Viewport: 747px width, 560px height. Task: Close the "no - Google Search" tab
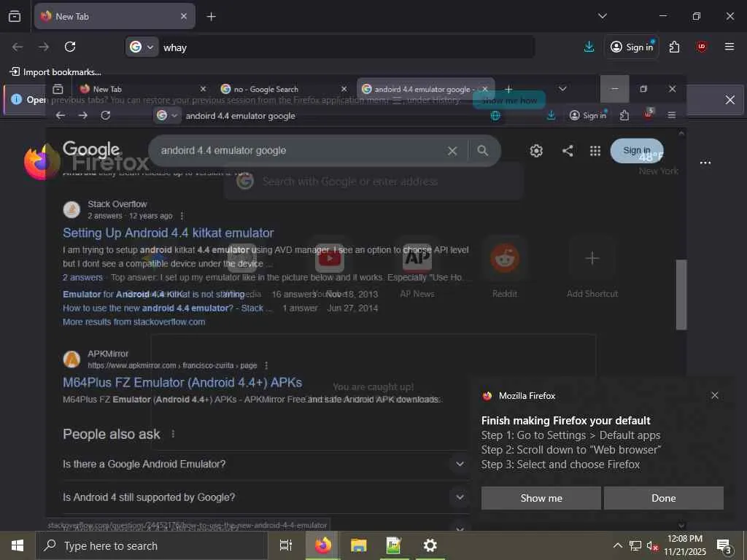pyautogui.click(x=344, y=89)
